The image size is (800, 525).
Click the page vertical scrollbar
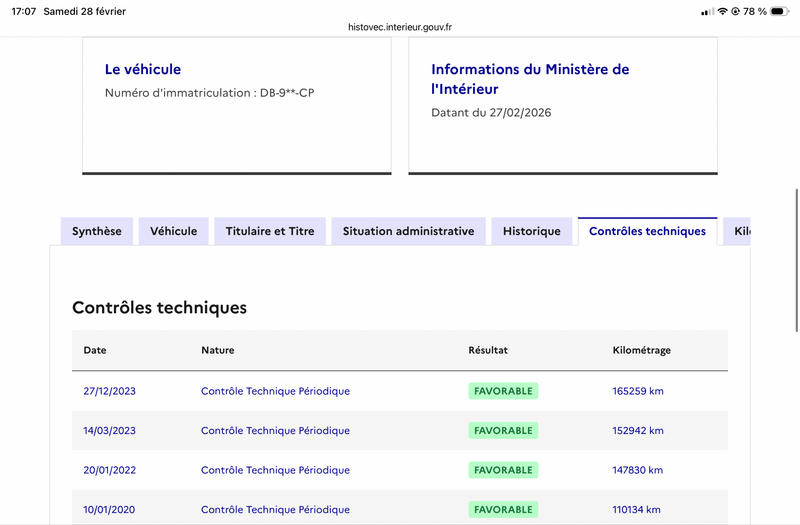[x=797, y=260]
